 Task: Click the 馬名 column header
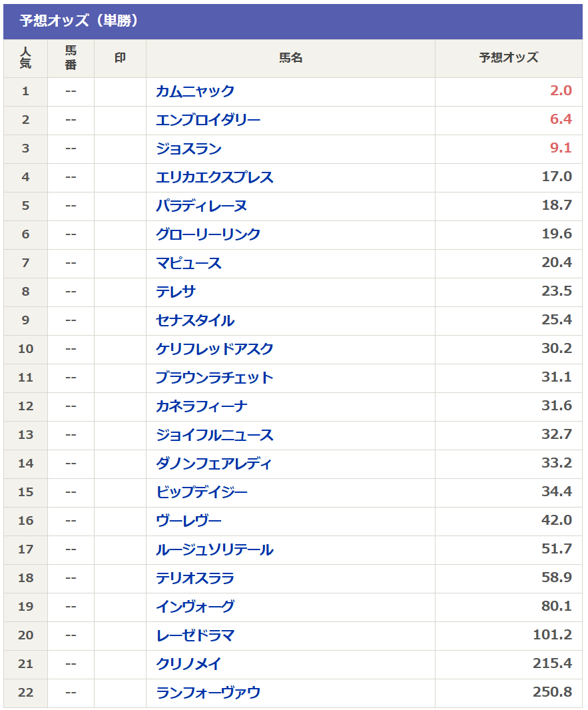click(x=290, y=58)
